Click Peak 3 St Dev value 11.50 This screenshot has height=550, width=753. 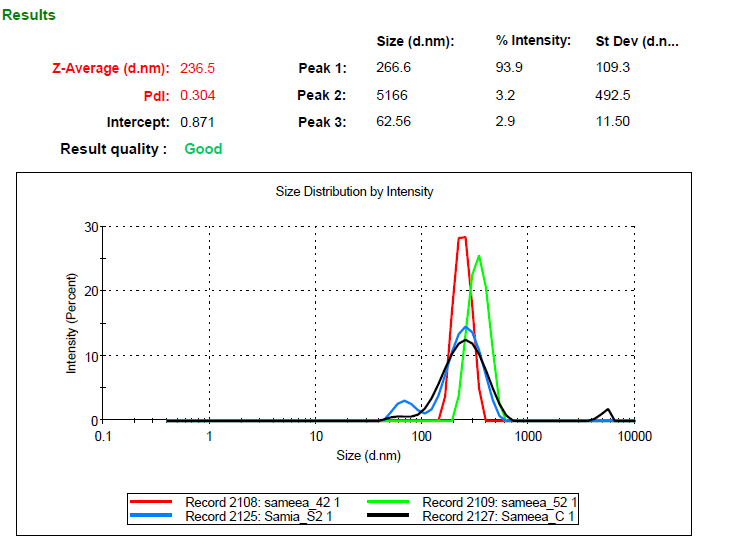point(612,122)
